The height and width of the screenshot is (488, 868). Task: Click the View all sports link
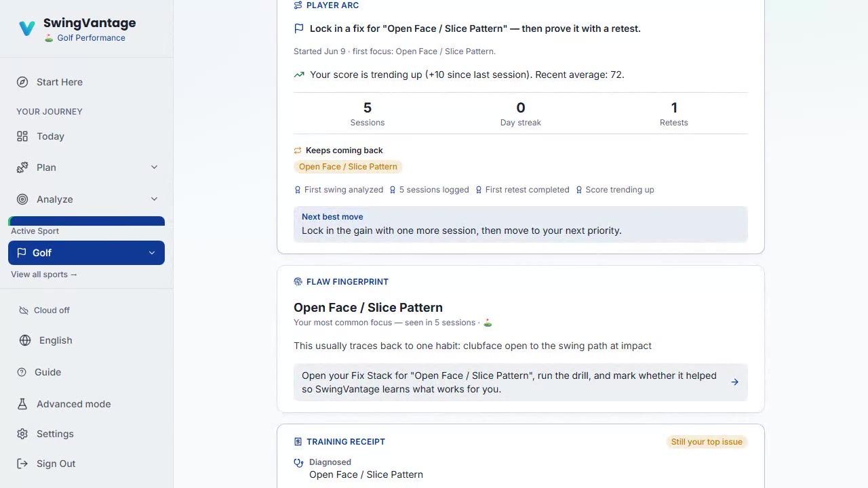44,274
